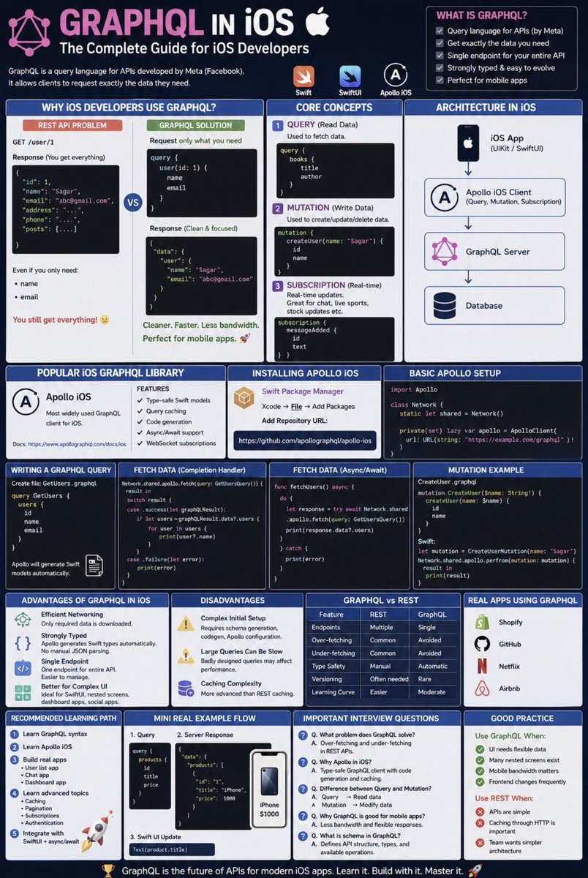This screenshot has height=878, width=588.
Task: Select the Apollo iOS icon in the header
Action: click(396, 76)
